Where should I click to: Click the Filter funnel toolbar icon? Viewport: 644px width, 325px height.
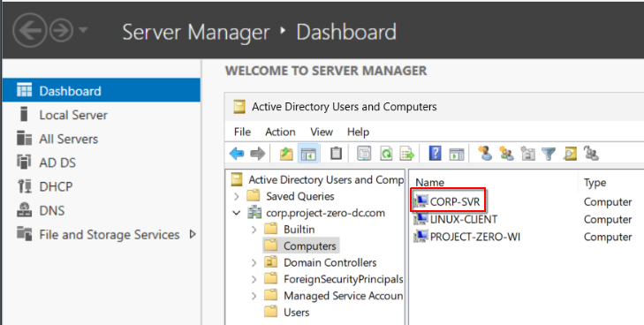[549, 154]
